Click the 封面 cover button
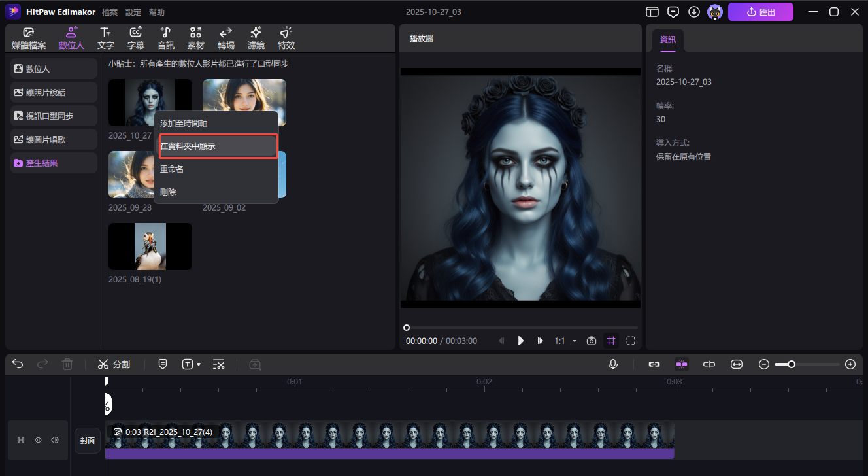Viewport: 868px width, 476px height. [88, 440]
